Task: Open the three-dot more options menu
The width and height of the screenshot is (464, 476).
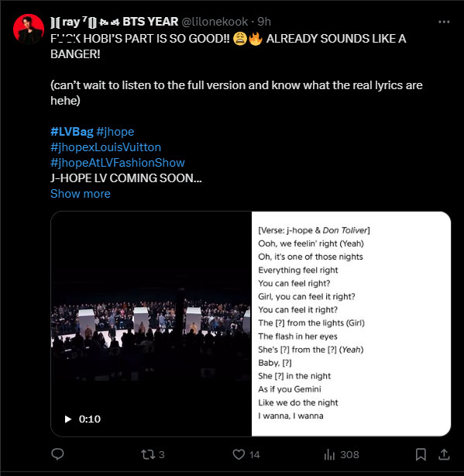Action: [x=444, y=22]
